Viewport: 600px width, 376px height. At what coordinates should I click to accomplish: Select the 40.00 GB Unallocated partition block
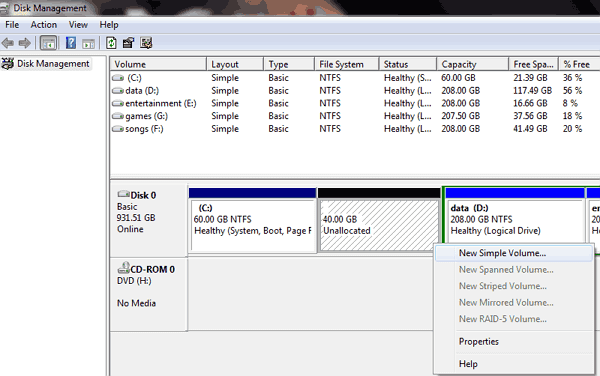379,219
